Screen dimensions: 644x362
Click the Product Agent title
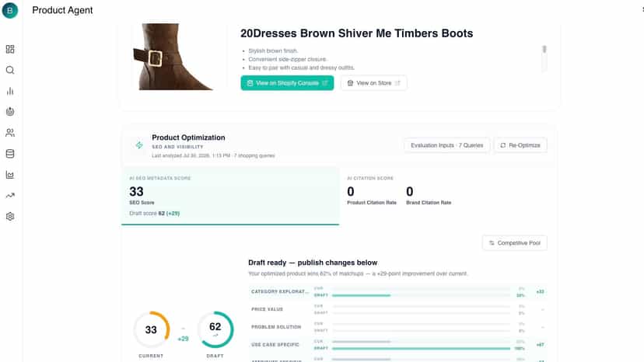pos(62,10)
